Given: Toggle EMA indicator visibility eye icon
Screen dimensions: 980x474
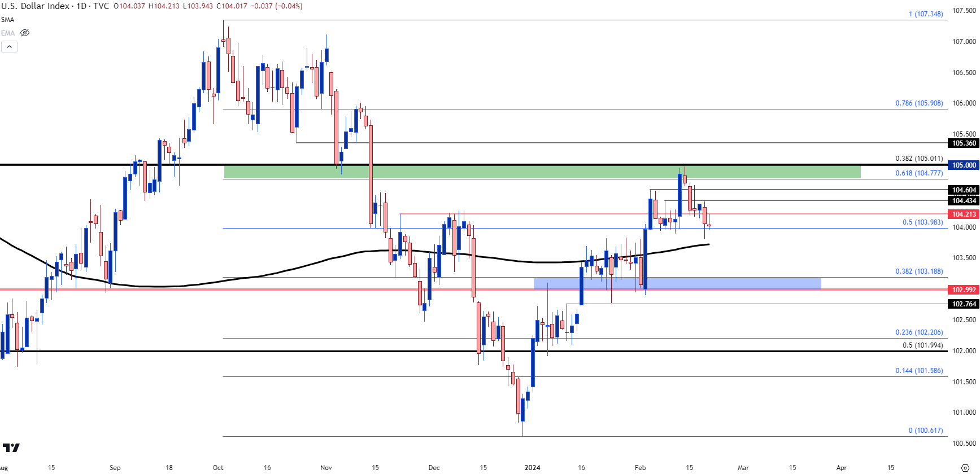Looking at the screenshot, I should coord(25,33).
